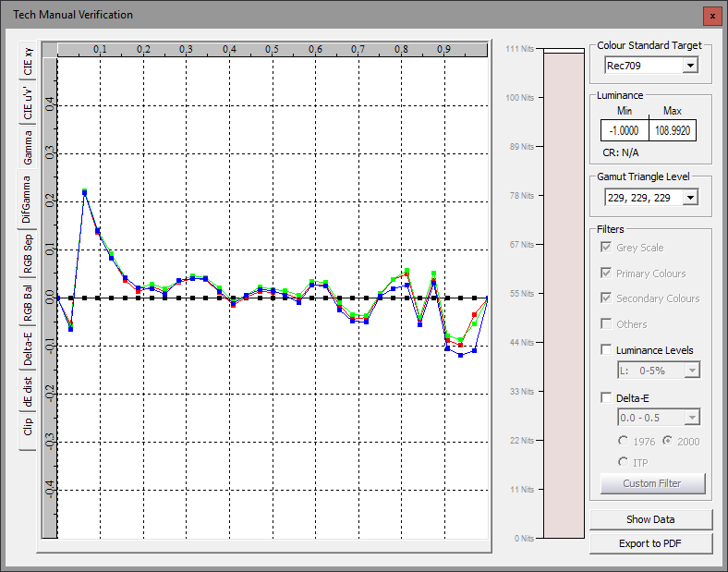Open the RGB Bal tab
This screenshot has width=728, height=572.
point(28,303)
